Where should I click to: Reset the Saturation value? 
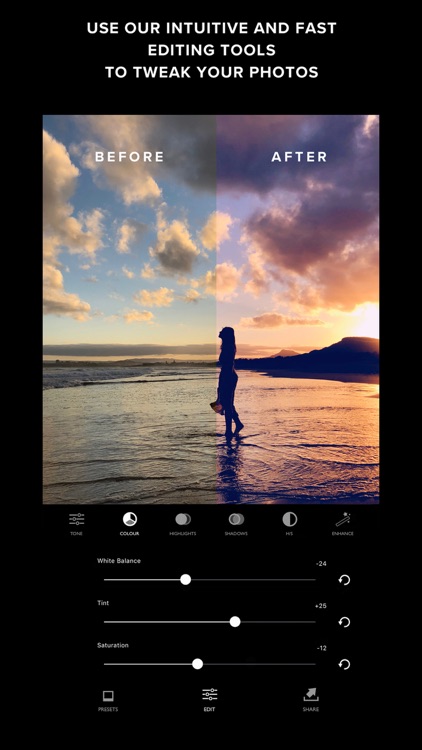[x=344, y=664]
